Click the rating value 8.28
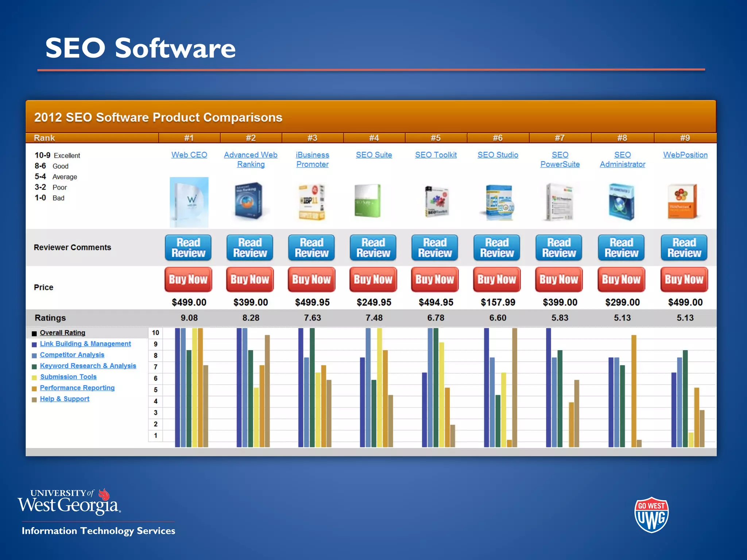Viewport: 747px width, 560px height. pos(251,318)
